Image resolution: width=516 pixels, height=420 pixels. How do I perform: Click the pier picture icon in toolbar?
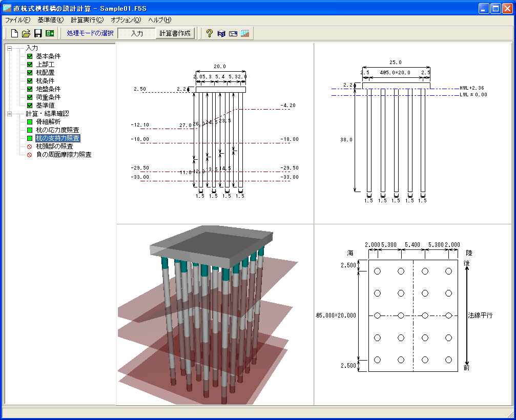[245, 33]
